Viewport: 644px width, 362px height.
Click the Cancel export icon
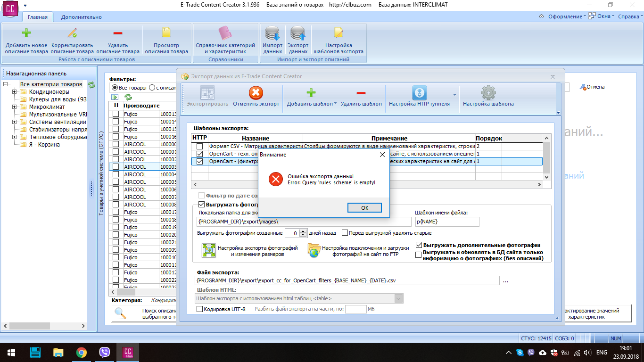(x=256, y=93)
